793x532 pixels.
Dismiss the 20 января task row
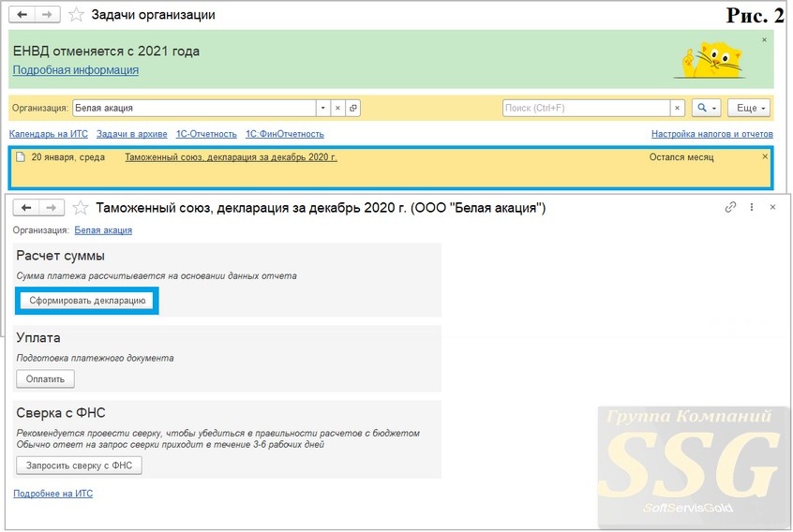pyautogui.click(x=765, y=157)
